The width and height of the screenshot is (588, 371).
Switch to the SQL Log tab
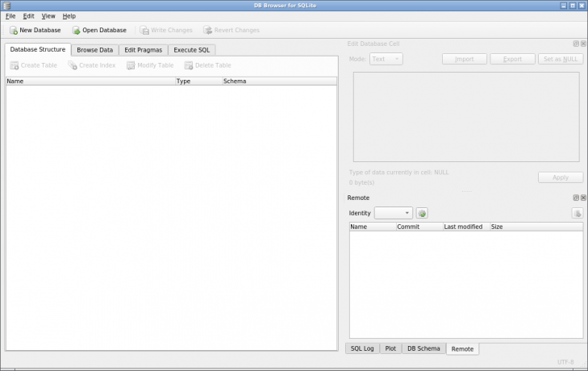(x=362, y=348)
